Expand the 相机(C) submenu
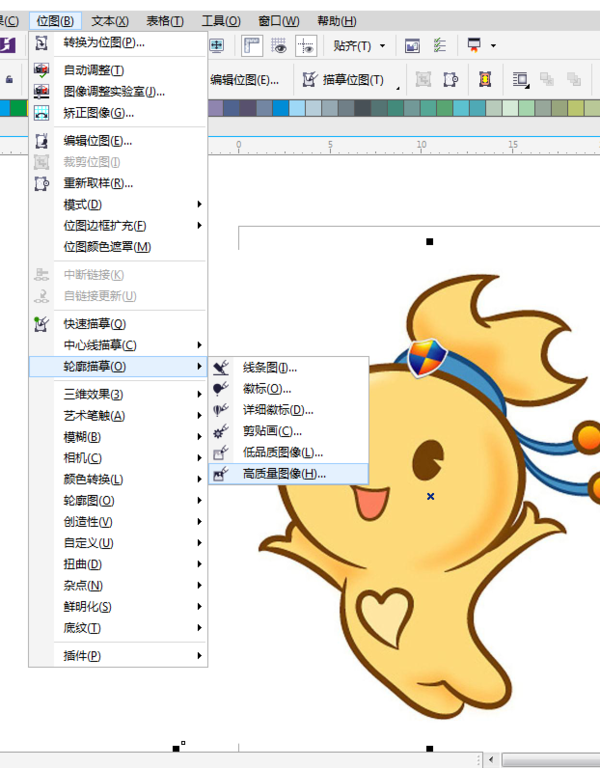The height and width of the screenshot is (768, 600). pyautogui.click(x=118, y=458)
